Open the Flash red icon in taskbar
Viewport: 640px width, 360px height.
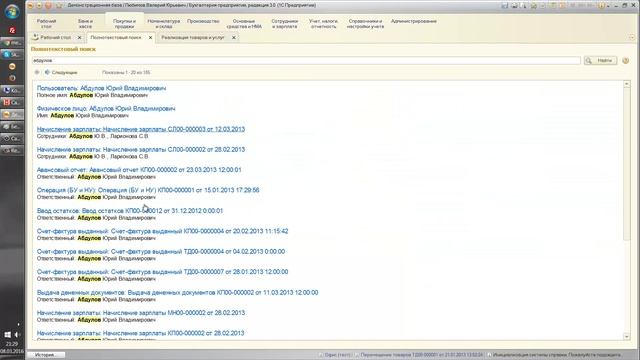12,31
